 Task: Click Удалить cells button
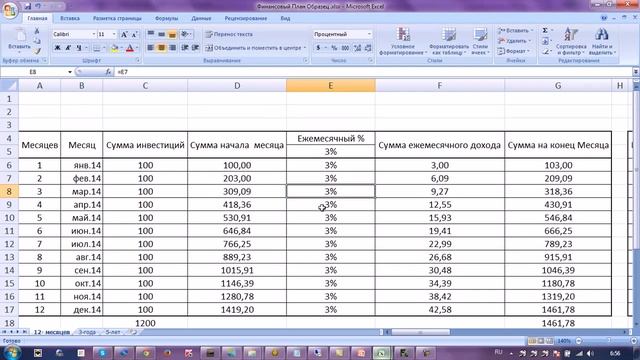pos(515,41)
